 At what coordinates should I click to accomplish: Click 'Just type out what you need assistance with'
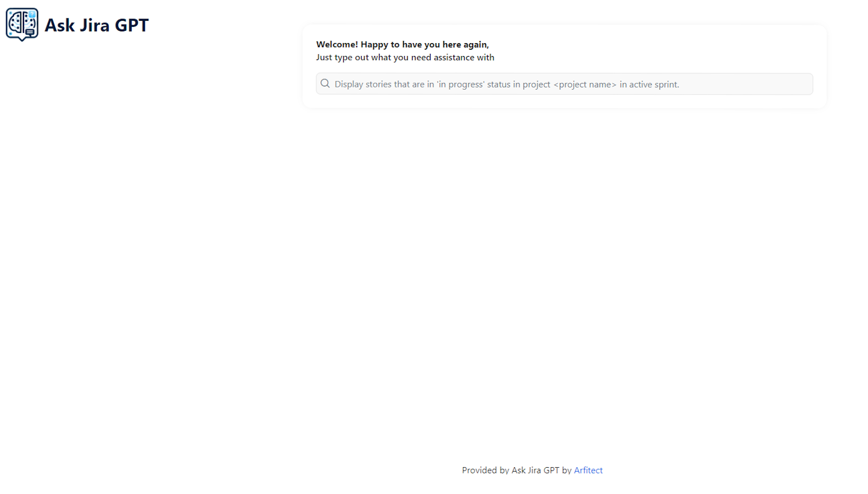[405, 58]
